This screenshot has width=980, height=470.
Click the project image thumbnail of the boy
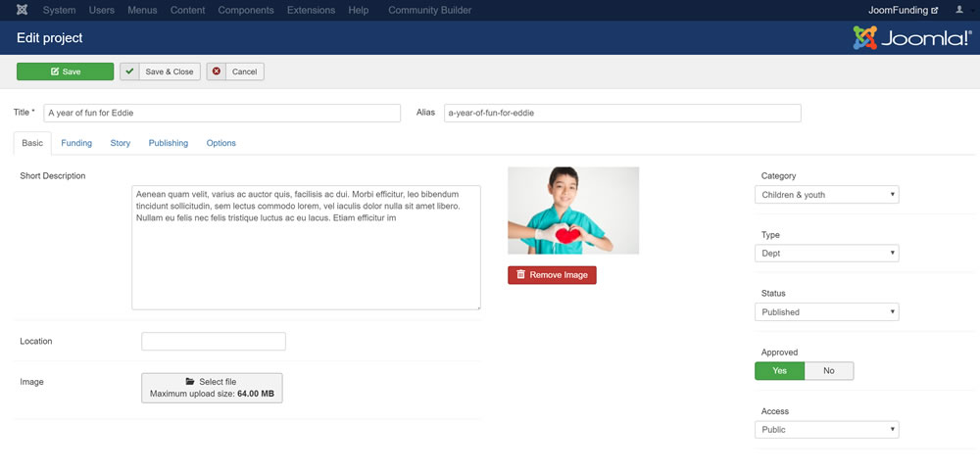573,211
